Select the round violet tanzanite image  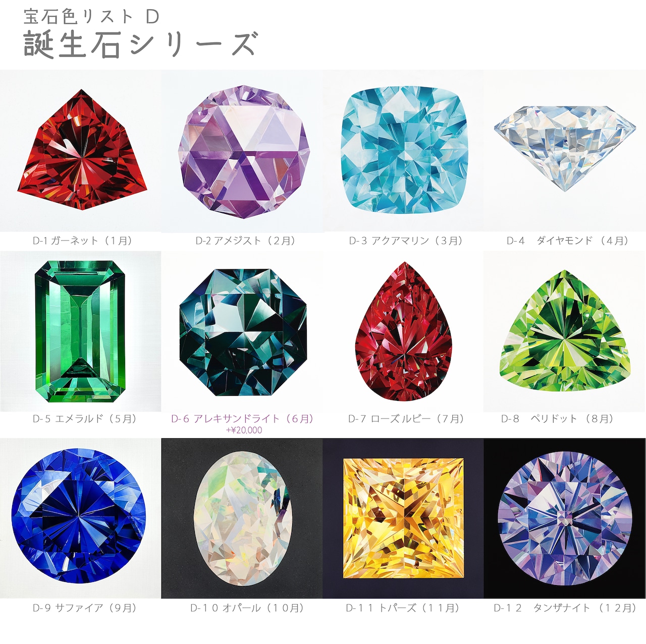click(x=565, y=518)
